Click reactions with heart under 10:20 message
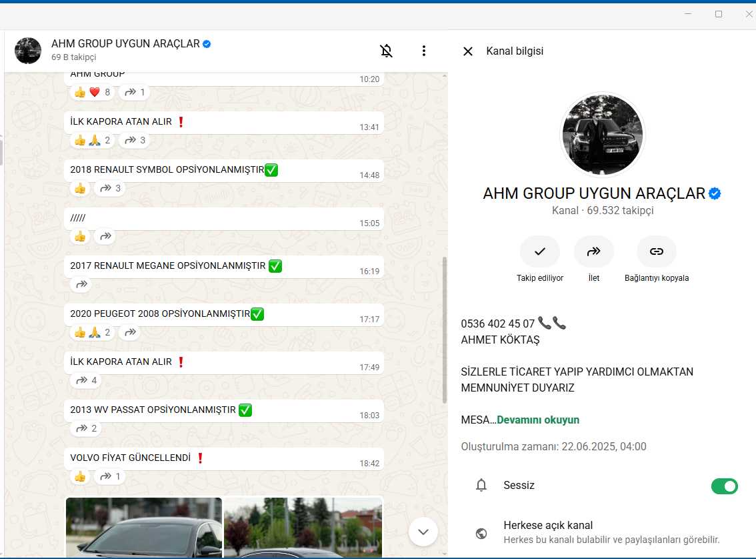 [x=93, y=92]
